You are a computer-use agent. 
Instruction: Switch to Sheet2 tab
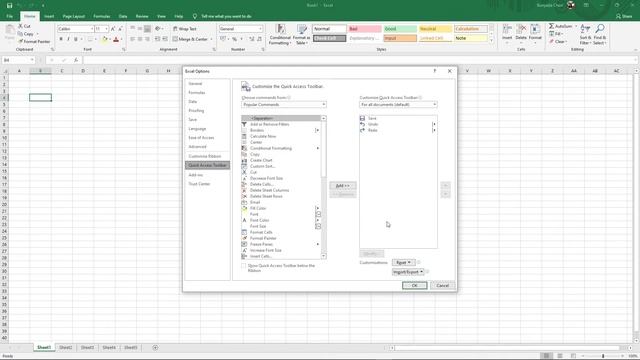pos(66,348)
